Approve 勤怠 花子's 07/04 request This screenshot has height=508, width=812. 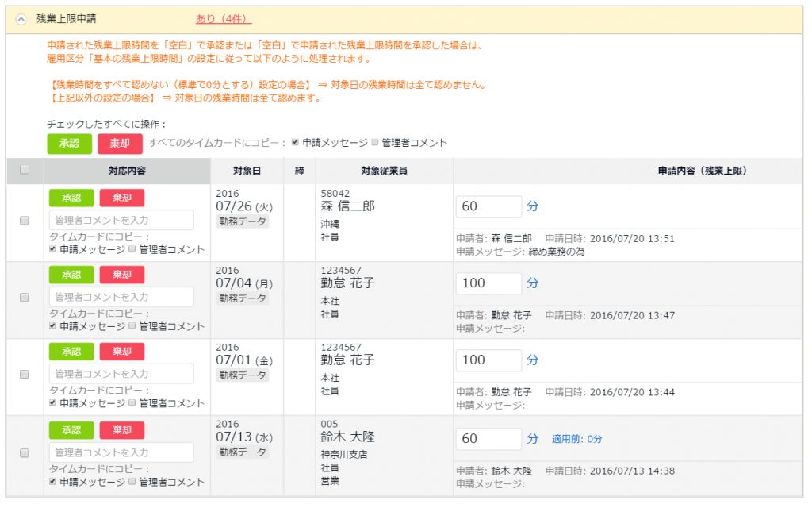point(71,275)
